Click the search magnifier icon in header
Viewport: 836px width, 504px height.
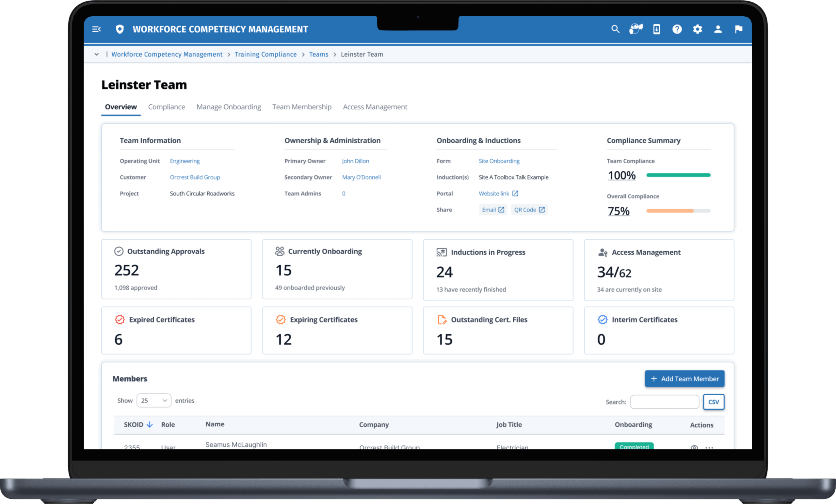coord(615,29)
